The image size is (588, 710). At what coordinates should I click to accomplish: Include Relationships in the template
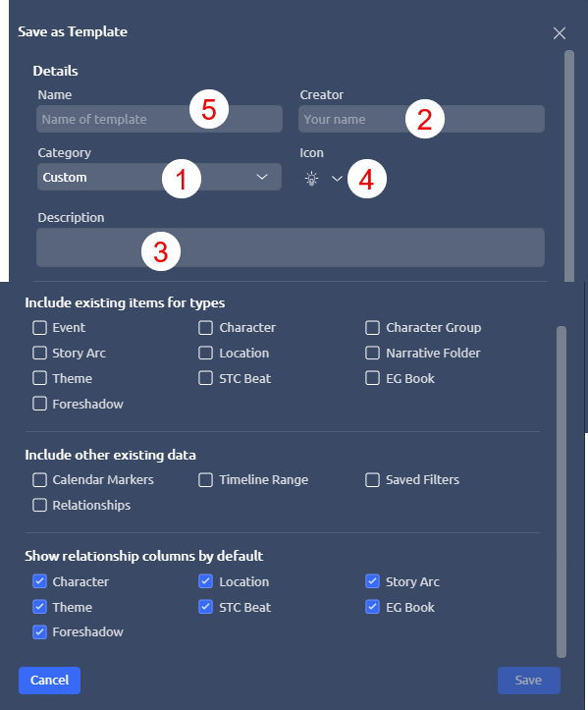pos(39,505)
